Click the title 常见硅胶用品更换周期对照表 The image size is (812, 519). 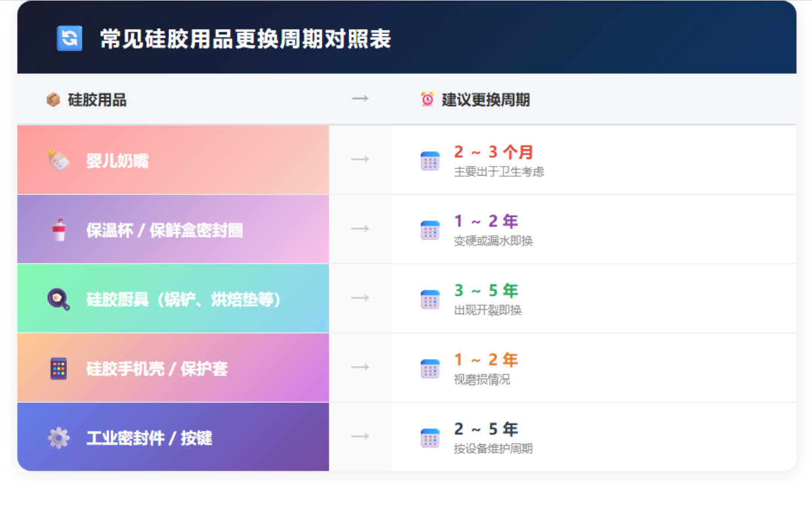pyautogui.click(x=245, y=39)
